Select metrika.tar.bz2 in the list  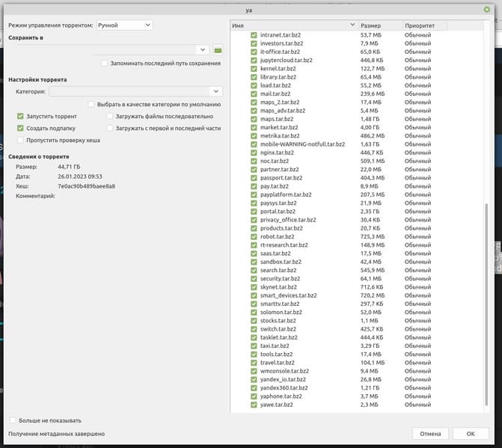tap(280, 135)
